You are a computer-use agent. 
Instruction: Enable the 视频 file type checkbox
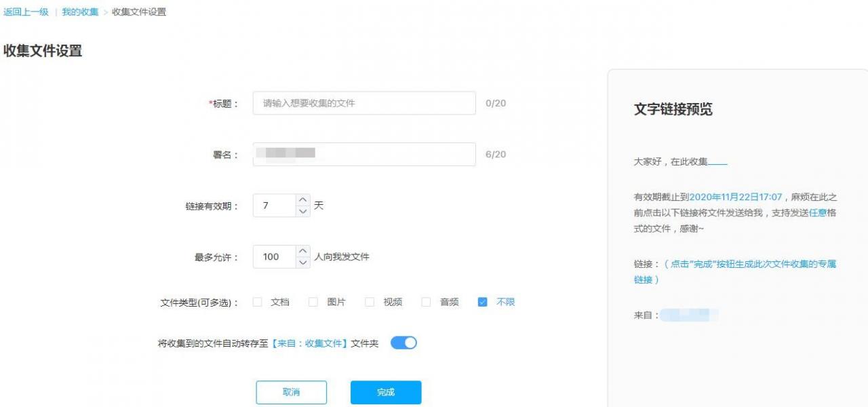tap(370, 303)
